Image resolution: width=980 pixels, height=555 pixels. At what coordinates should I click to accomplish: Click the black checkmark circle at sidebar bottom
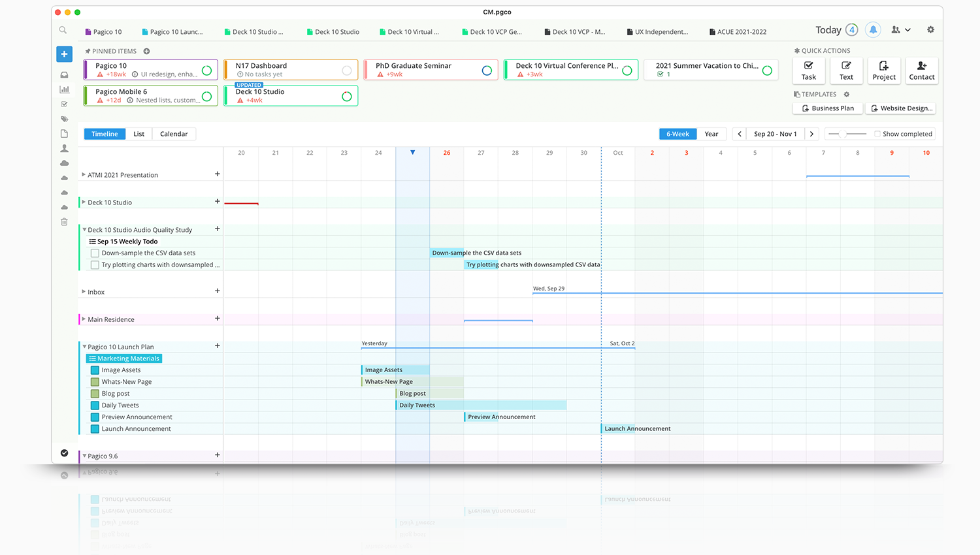64,452
